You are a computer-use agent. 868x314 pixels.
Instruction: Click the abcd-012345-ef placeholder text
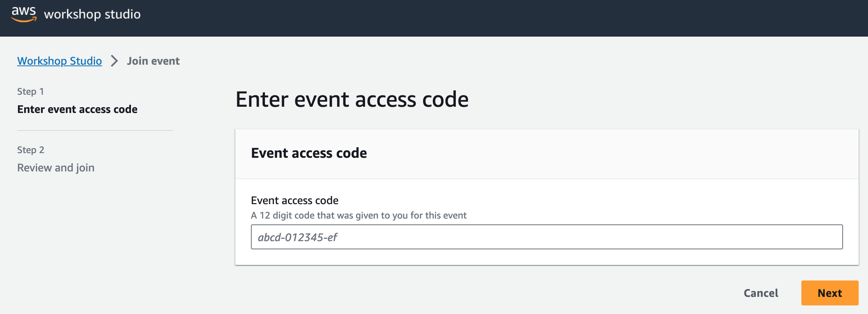click(x=298, y=237)
